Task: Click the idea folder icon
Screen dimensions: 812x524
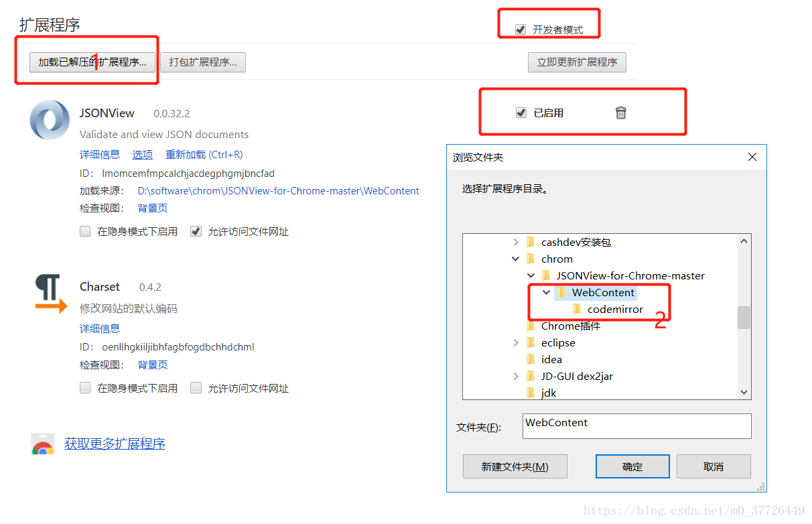Action: pyautogui.click(x=531, y=359)
